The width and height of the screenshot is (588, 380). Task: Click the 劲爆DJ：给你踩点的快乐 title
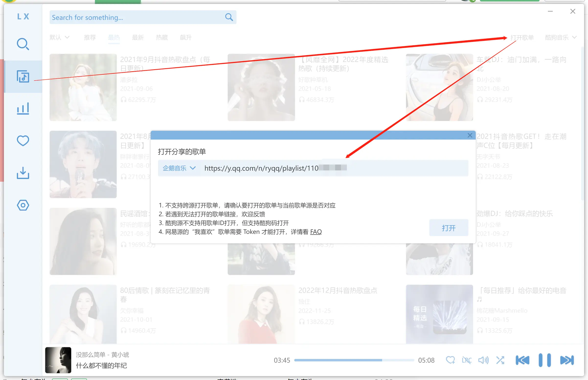[514, 214]
